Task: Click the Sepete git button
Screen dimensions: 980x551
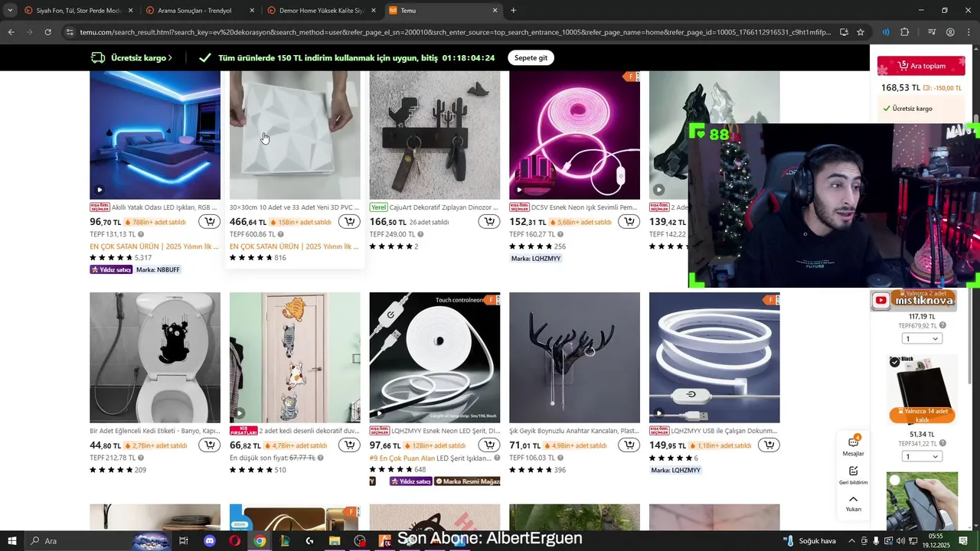Action: [x=531, y=58]
